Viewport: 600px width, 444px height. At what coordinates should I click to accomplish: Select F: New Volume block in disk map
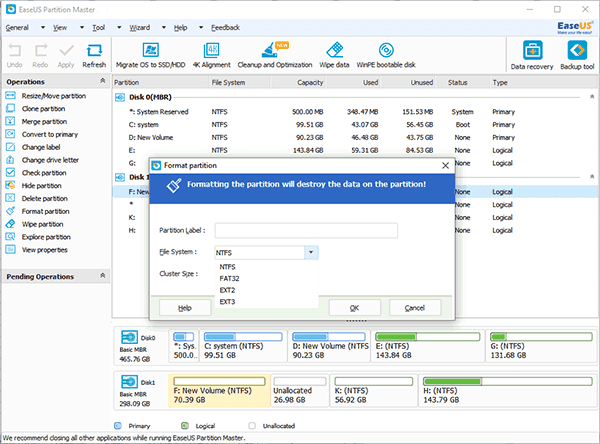click(219, 391)
